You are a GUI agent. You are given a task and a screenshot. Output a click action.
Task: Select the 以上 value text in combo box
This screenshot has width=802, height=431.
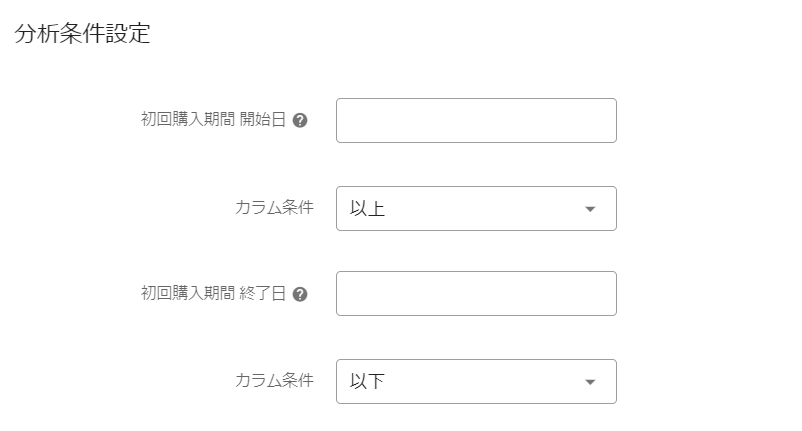tap(367, 208)
